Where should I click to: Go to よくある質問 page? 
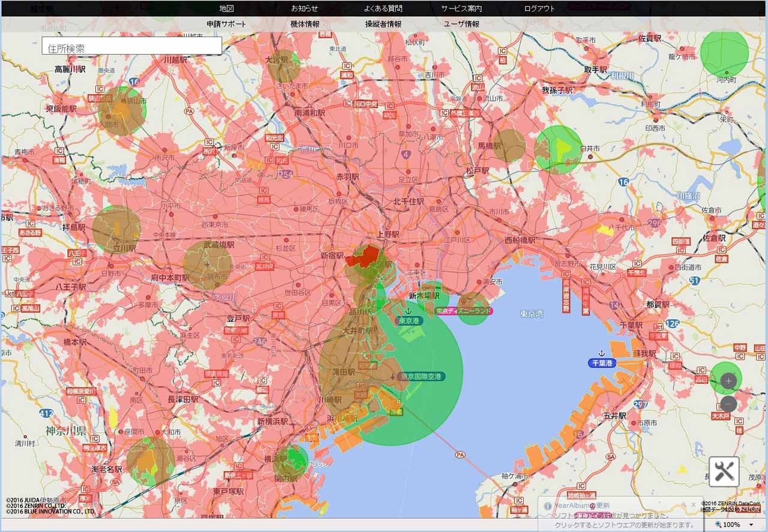pos(383,8)
